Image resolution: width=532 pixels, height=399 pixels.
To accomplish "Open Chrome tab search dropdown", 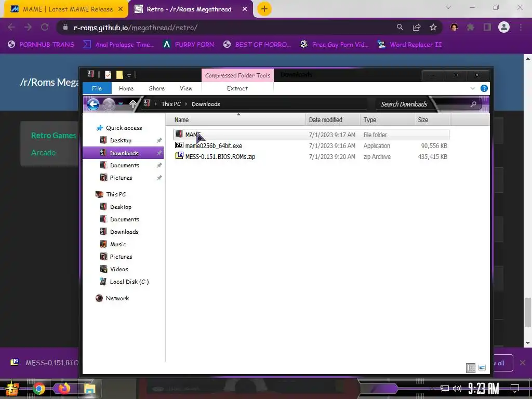I will point(448,7).
